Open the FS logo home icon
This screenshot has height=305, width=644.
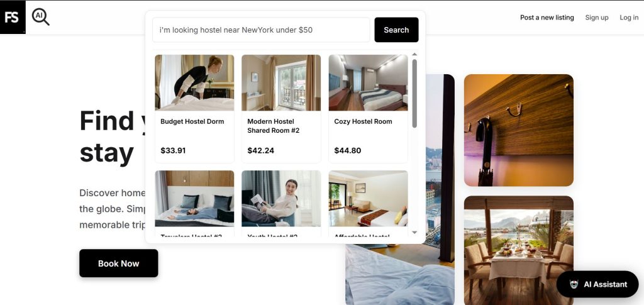click(13, 17)
